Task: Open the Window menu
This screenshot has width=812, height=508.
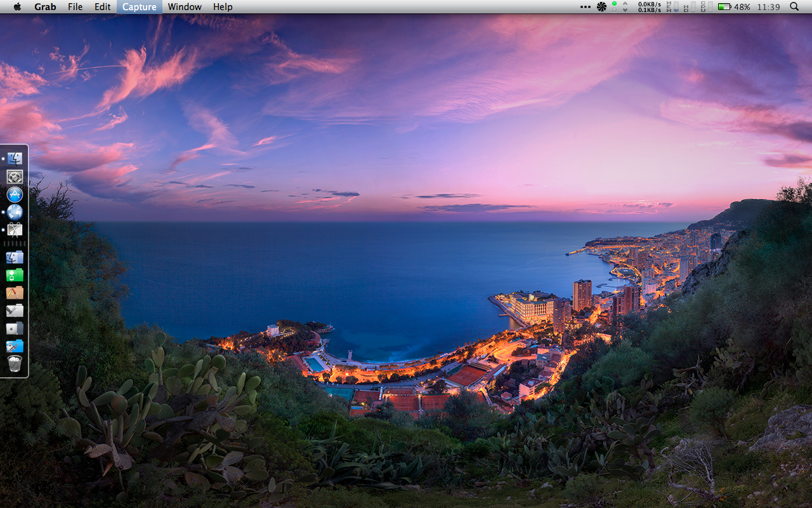Action: pyautogui.click(x=185, y=7)
